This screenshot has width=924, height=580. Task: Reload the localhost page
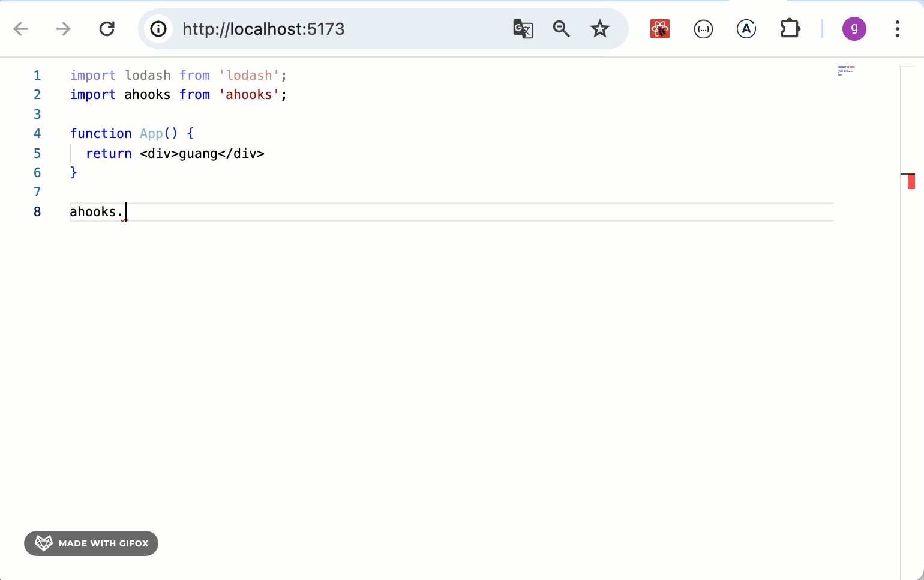click(107, 29)
